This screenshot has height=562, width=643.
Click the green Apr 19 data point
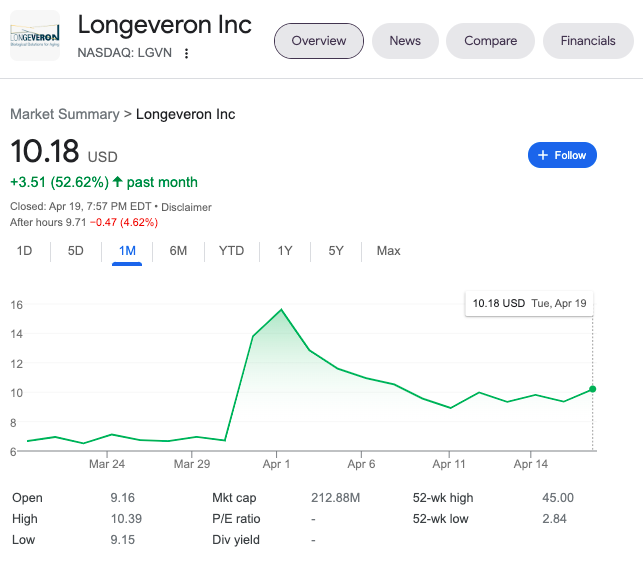pos(593,389)
